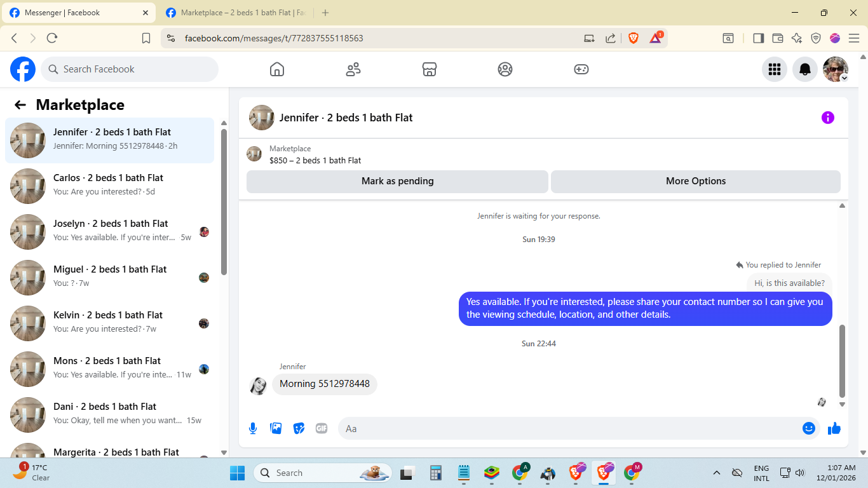Open the $850 – 2 beds 1 bath Flat listing
This screenshot has width=868, height=488.
tap(315, 160)
